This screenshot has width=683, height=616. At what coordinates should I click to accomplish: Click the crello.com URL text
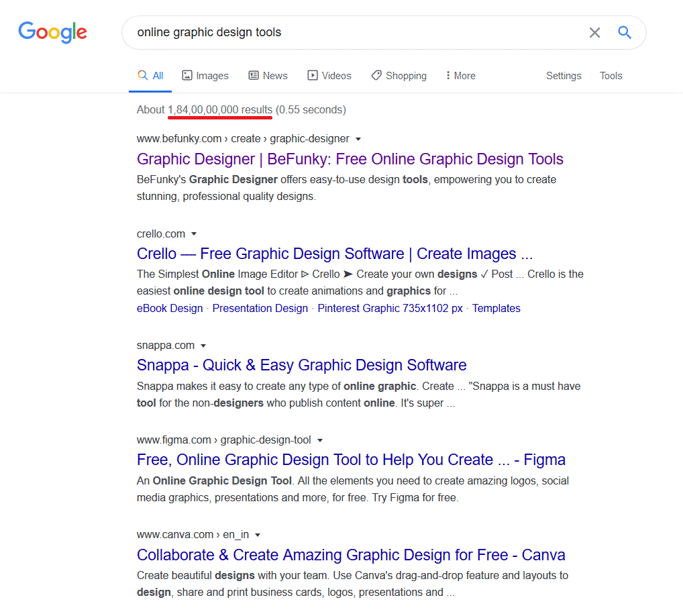pos(161,234)
